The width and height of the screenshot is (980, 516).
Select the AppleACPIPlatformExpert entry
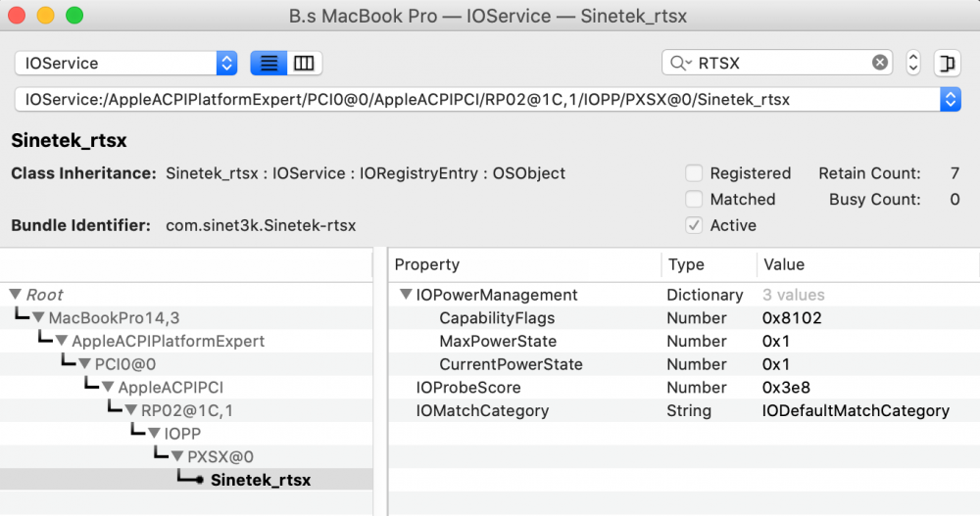(169, 341)
